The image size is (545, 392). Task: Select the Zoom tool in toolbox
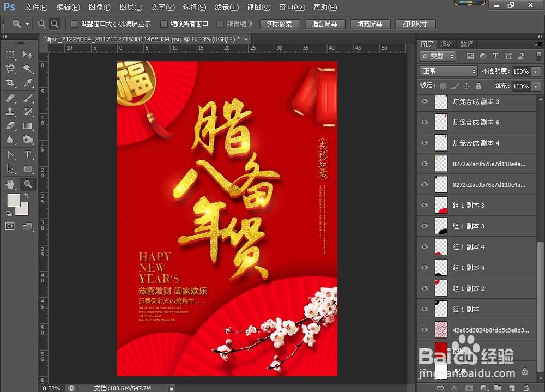tap(28, 184)
